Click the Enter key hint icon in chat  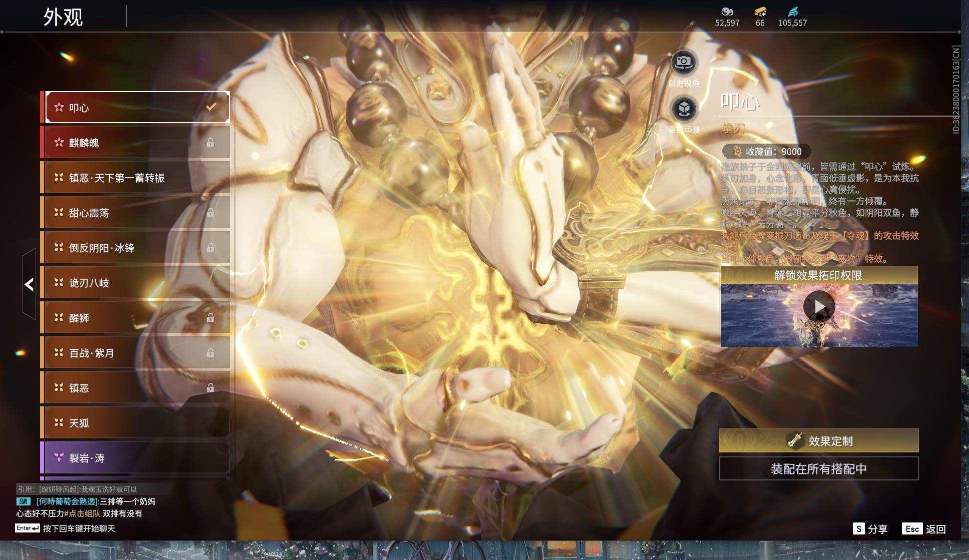tap(28, 528)
